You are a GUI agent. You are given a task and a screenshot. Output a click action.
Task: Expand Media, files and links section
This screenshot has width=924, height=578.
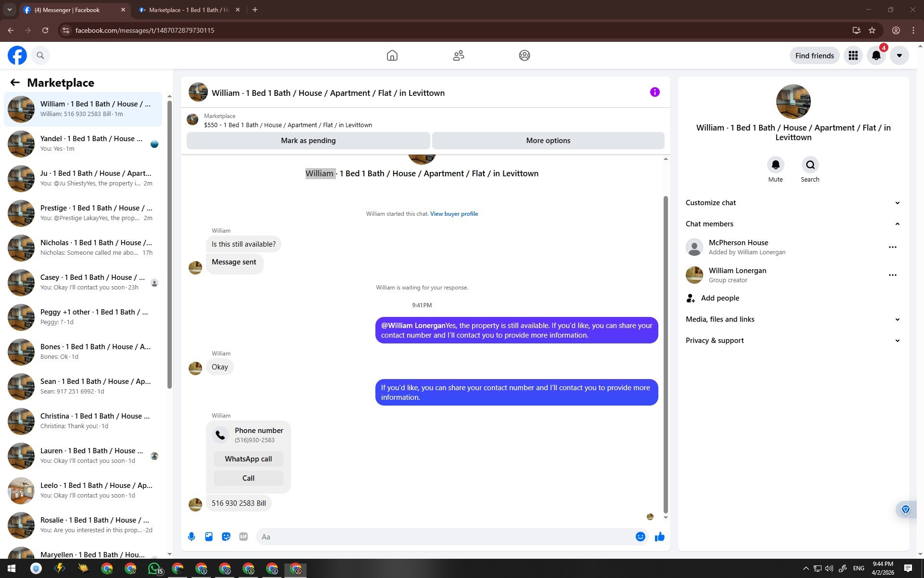coord(793,319)
